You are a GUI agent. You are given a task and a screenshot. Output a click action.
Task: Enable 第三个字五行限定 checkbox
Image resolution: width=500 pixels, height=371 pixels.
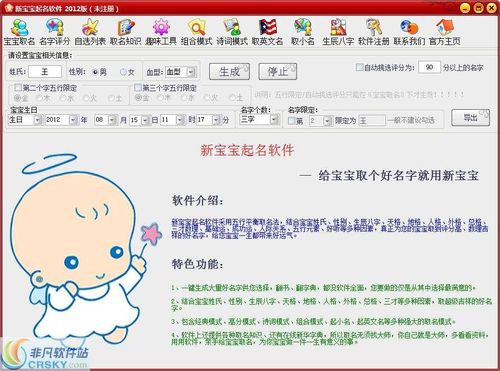tap(138, 88)
